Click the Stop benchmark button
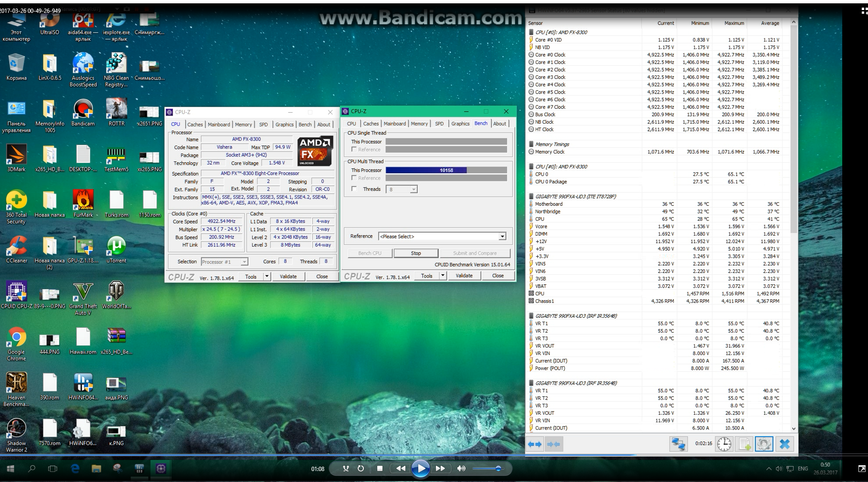Viewport: 868px width, 482px height. [416, 253]
